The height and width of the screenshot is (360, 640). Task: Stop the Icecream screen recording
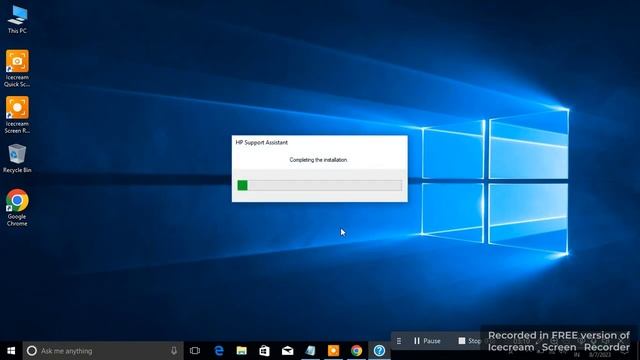[469, 341]
